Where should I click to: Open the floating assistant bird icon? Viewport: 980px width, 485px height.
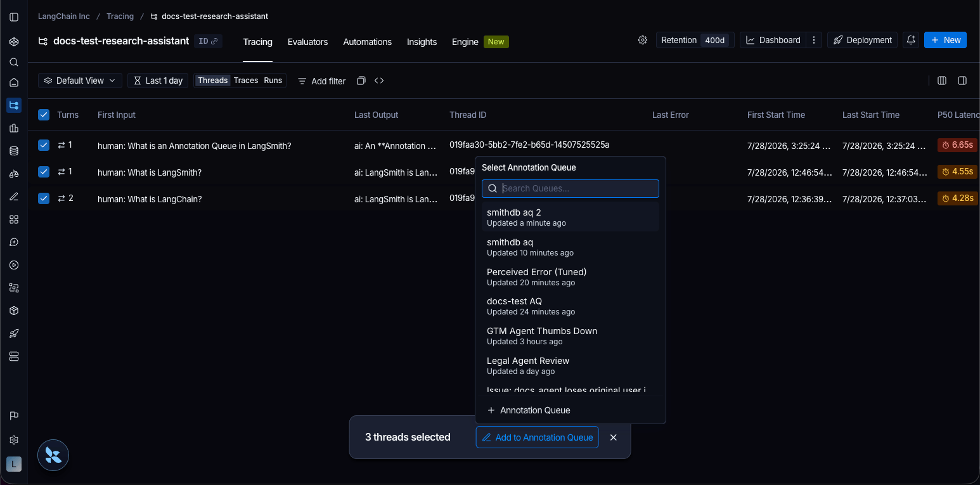[x=53, y=455]
